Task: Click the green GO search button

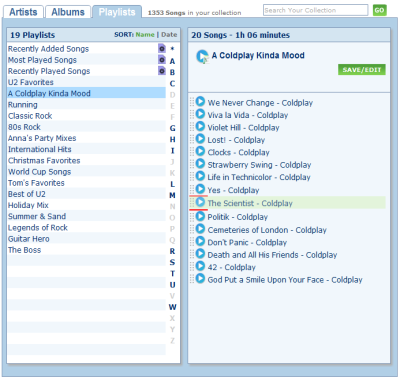Action: click(379, 10)
